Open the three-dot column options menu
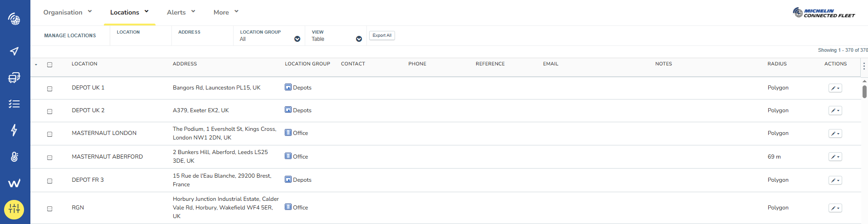This screenshot has height=224, width=868. 864,66
